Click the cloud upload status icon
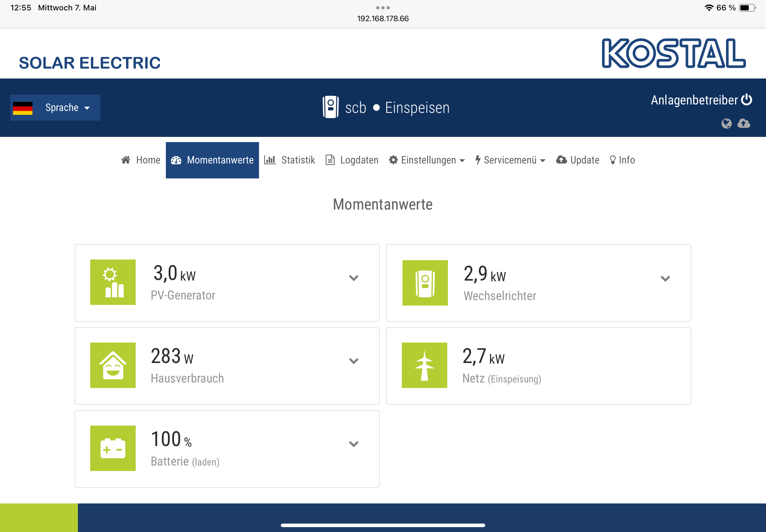Image resolution: width=766 pixels, height=532 pixels. (744, 124)
